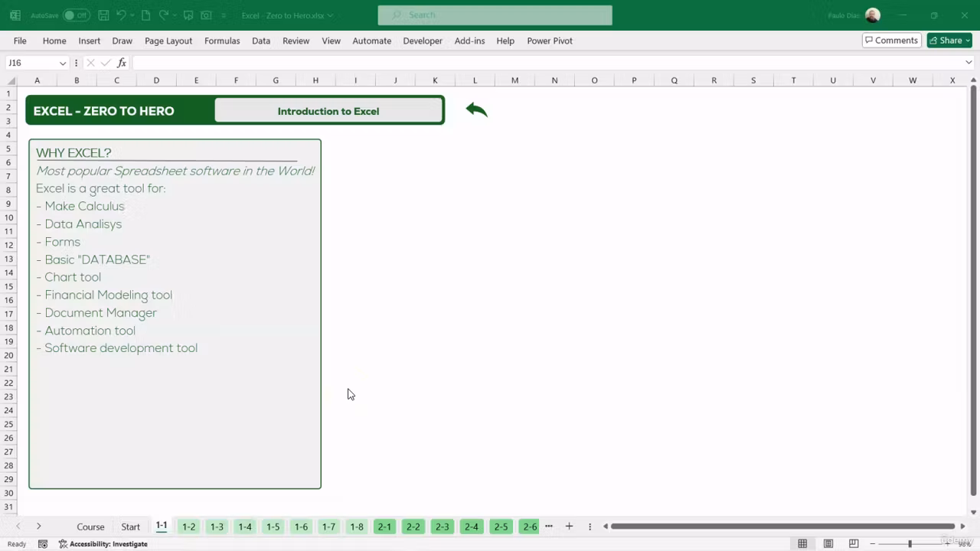Select the sheet tab labeled 2-4
Viewport: 980px width, 551px height.
[x=471, y=527]
